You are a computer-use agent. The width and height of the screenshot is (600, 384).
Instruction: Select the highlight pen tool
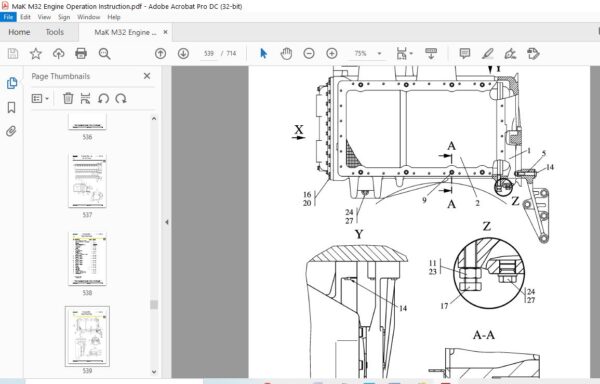(x=488, y=54)
